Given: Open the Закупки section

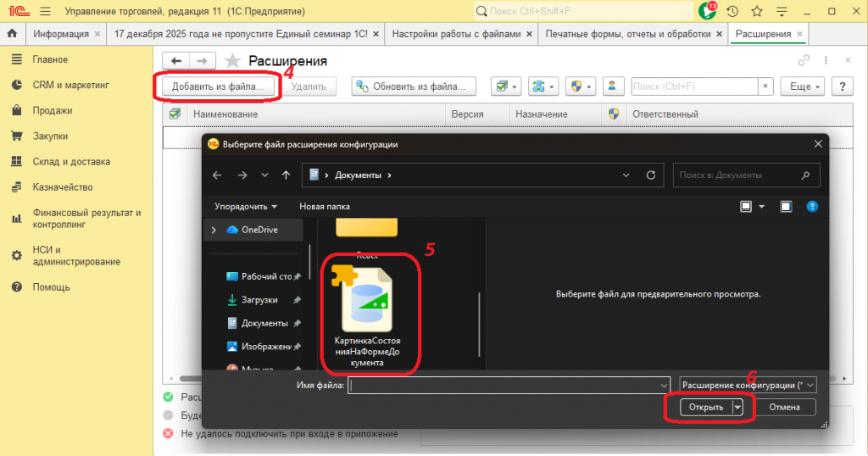Looking at the screenshot, I should click(50, 136).
